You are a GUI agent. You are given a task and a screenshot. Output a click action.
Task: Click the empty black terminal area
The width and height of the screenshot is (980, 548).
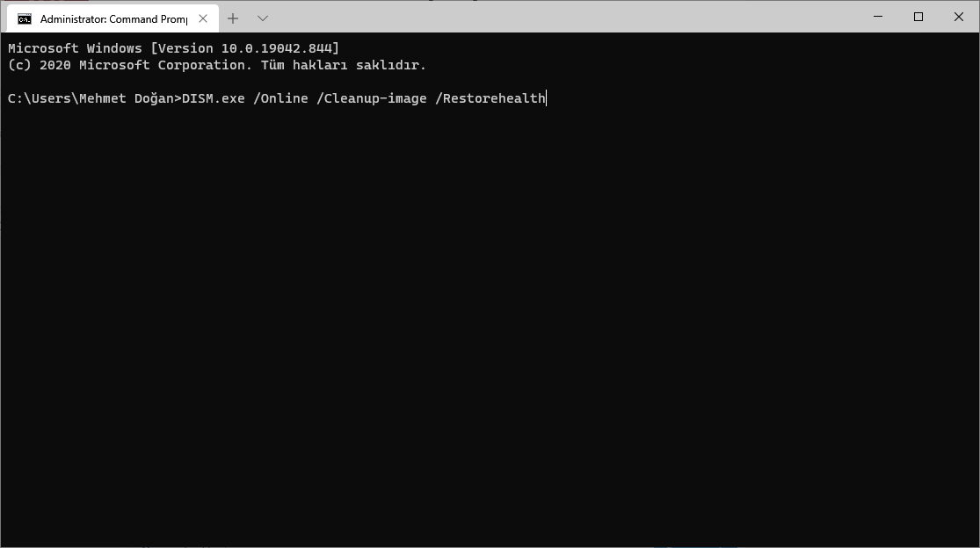tap(490, 325)
